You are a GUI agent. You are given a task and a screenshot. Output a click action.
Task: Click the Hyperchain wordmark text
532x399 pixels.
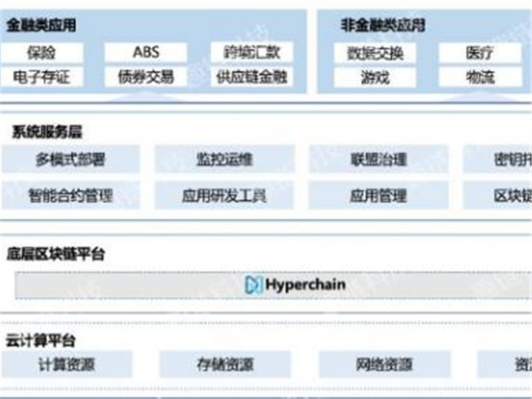[305, 285]
